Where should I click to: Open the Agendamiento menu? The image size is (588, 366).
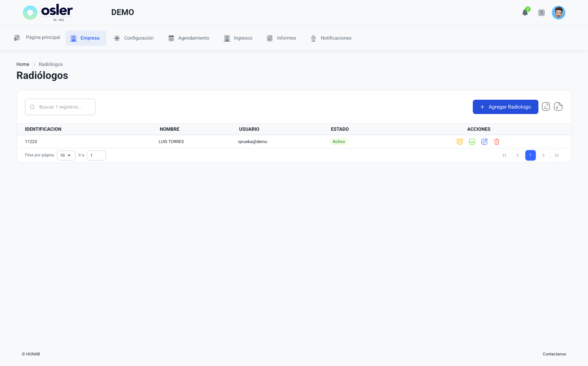click(189, 38)
